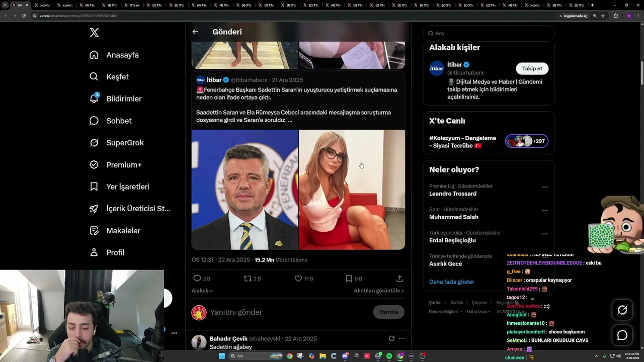Viewport: 644px width, 362px height.
Task: Open Bahadır Çevik's profile name
Action: click(228, 338)
